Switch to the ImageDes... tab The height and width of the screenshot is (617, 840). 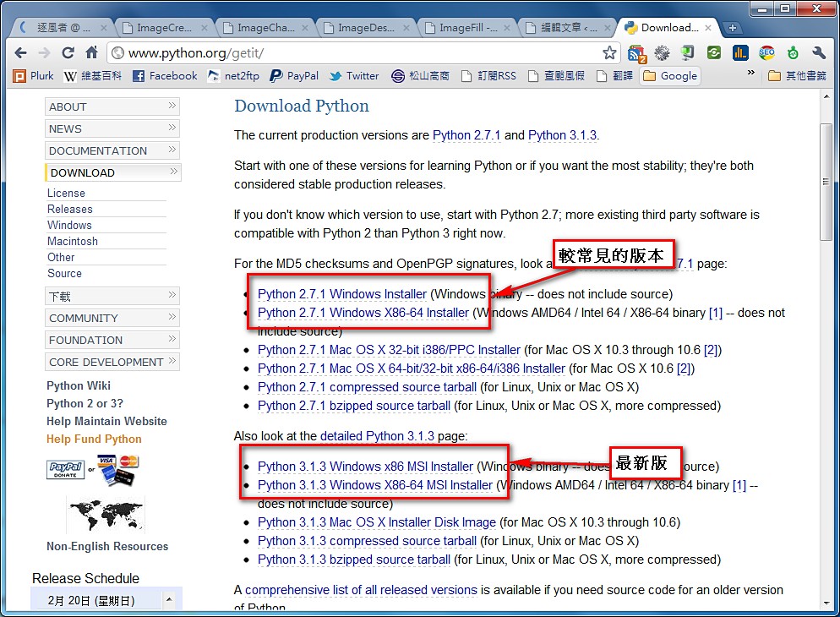tap(366, 28)
